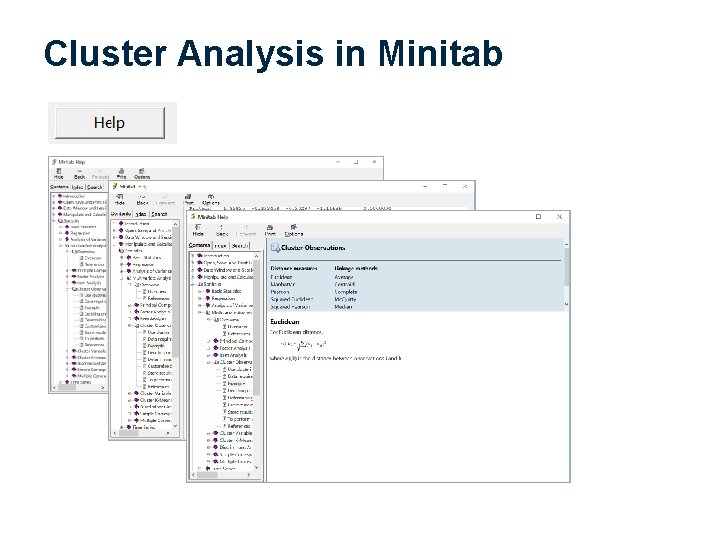Click Basic Statistics book icon in front window tree
The height and width of the screenshot is (540, 720).
[x=208, y=291]
